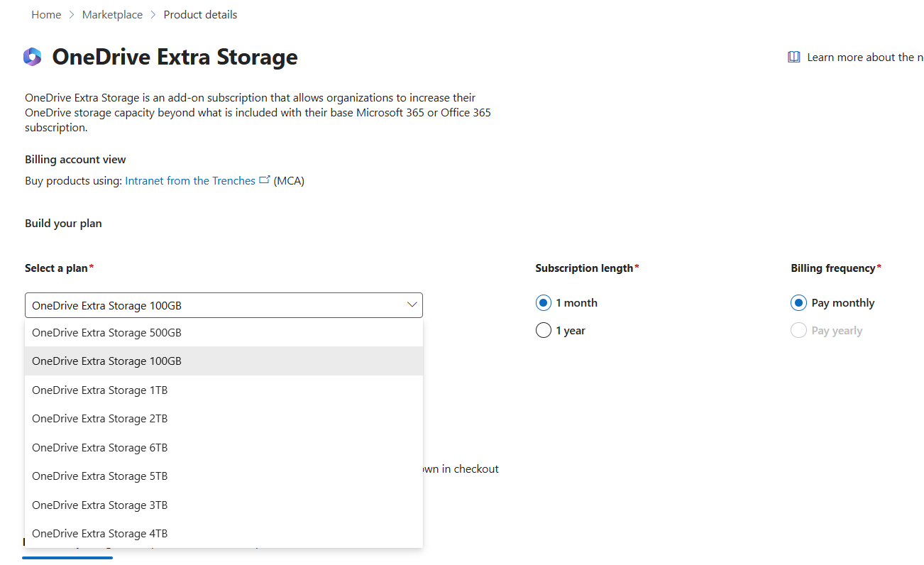This screenshot has width=924, height=565.
Task: Pick OneDrive Extra Storage 3TB plan
Action: [x=224, y=505]
